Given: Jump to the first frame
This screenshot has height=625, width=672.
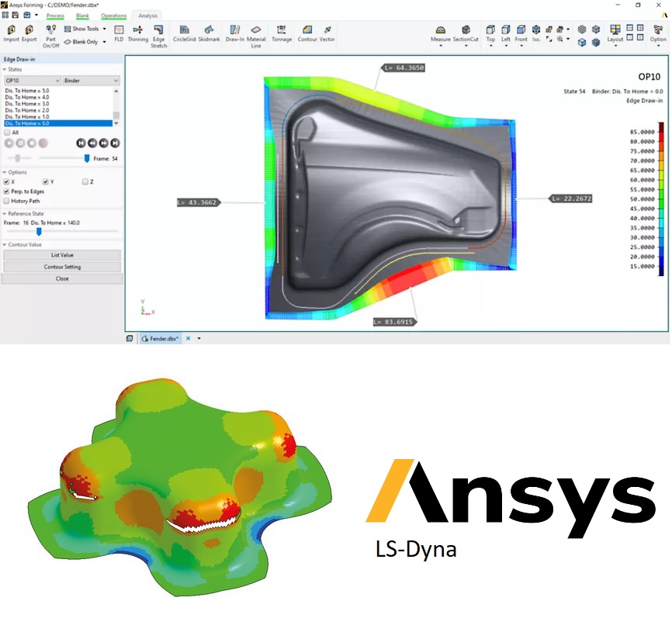Looking at the screenshot, I should click(81, 143).
